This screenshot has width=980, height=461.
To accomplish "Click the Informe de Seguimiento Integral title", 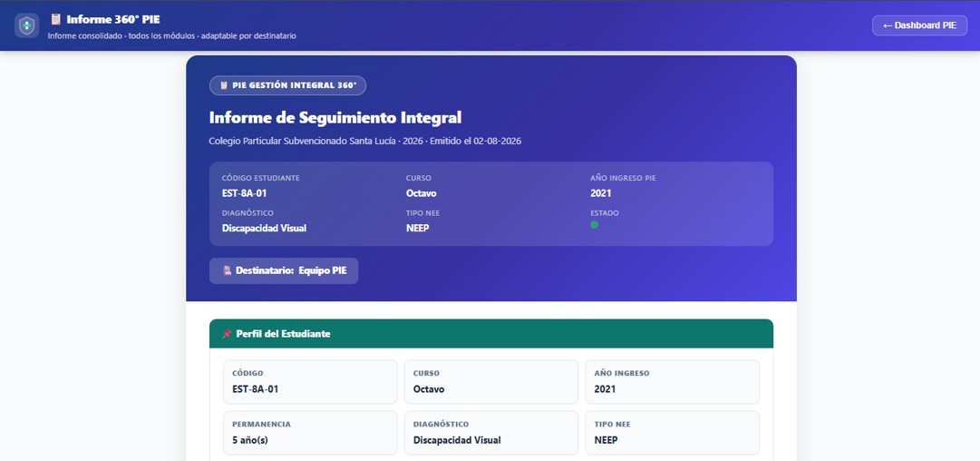I will [x=335, y=118].
